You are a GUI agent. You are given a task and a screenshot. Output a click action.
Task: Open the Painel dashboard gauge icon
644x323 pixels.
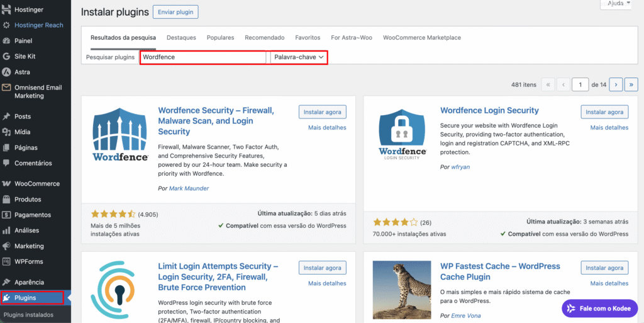tap(6, 41)
